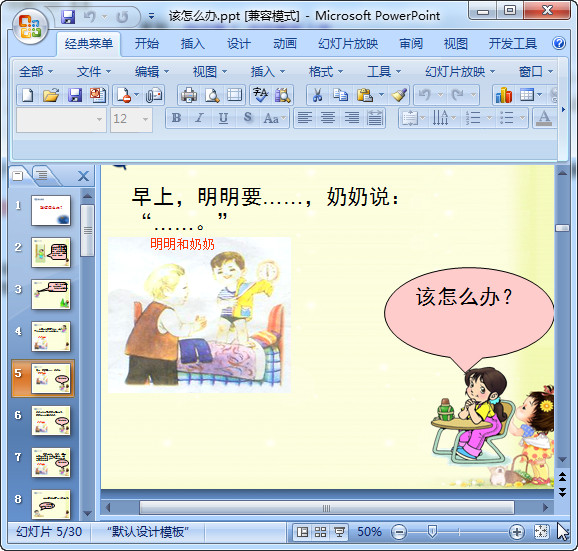Open the 经典菜单 ribbon tab
The image size is (578, 551).
point(88,44)
